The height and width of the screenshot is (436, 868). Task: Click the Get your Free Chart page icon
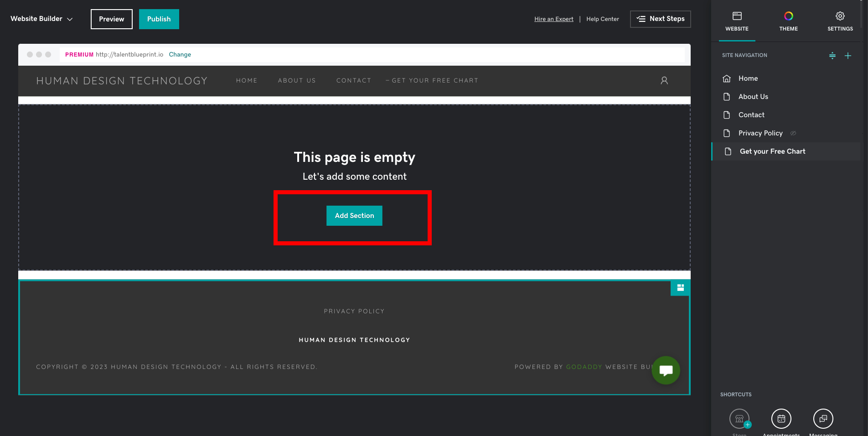[728, 151]
